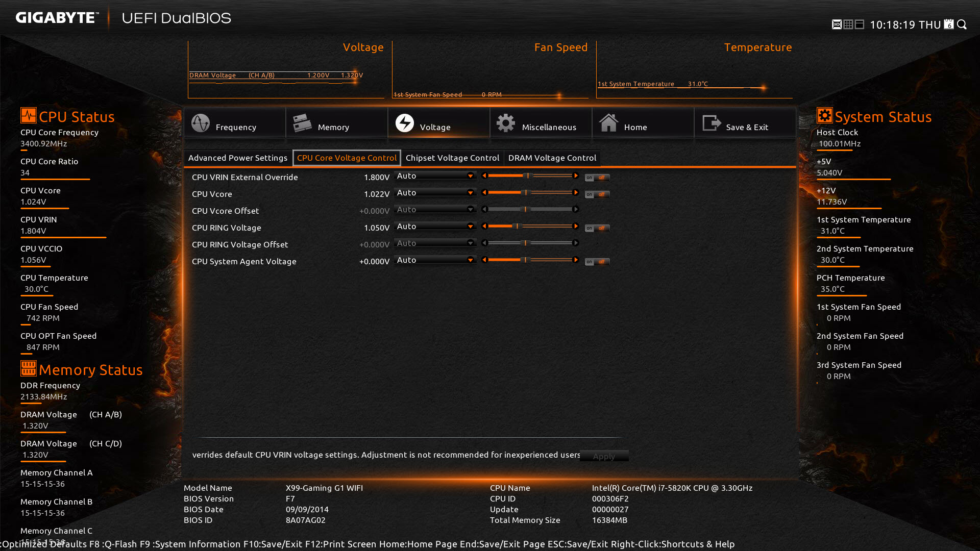The height and width of the screenshot is (551, 980).
Task: Click the Save & Exit door icon
Action: click(x=712, y=123)
